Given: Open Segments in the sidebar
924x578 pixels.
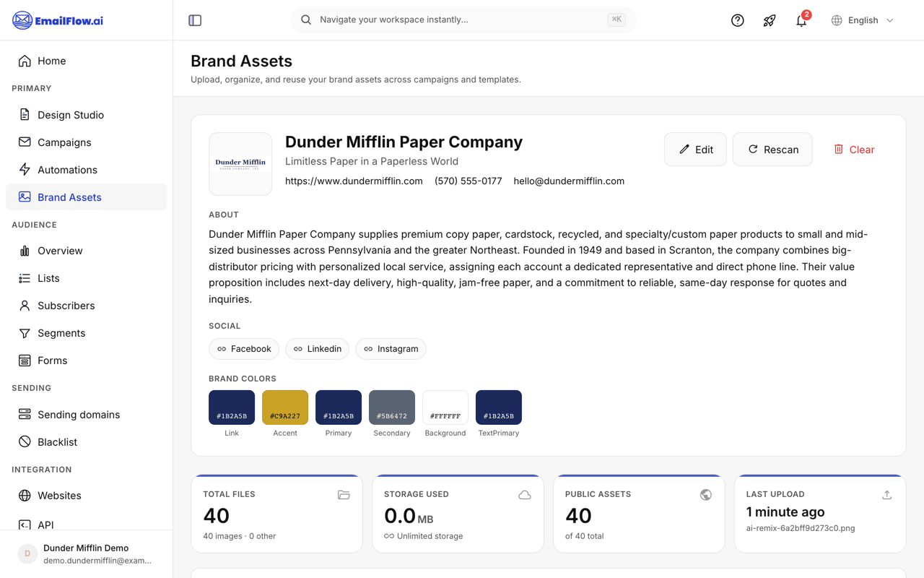Looking at the screenshot, I should click(x=87, y=333).
